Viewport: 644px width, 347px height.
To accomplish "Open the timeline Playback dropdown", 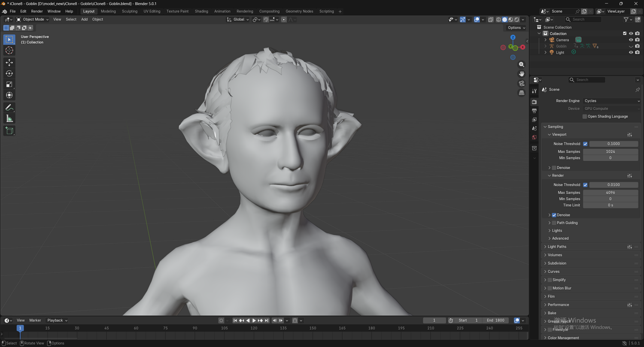I will pos(57,320).
